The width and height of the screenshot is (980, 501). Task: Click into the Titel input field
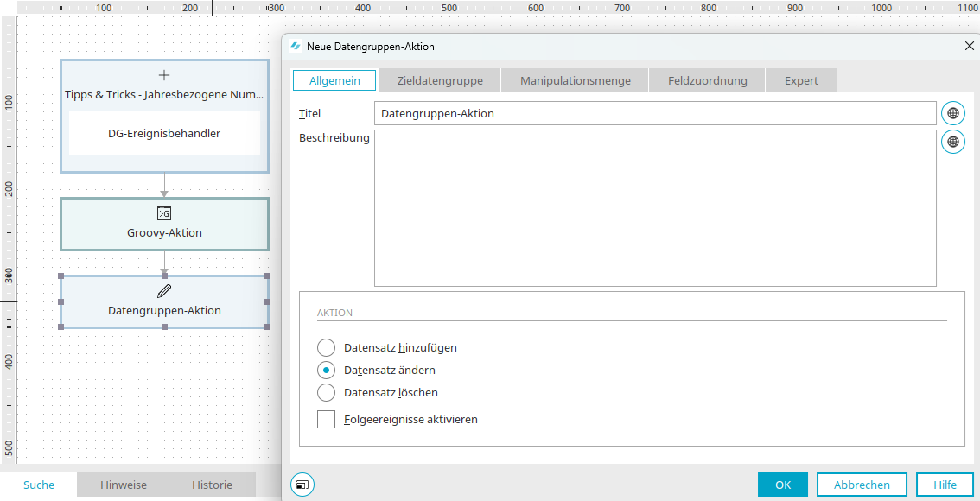[655, 114]
